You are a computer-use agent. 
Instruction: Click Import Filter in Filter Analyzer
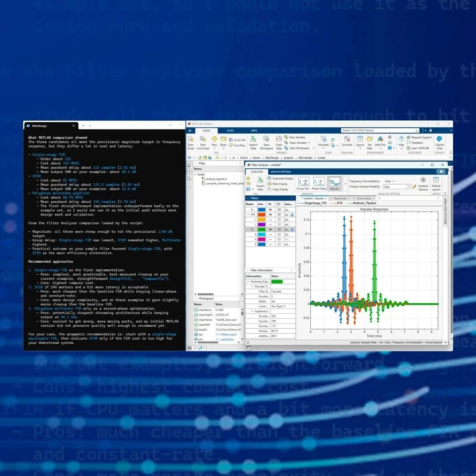pos(260,184)
